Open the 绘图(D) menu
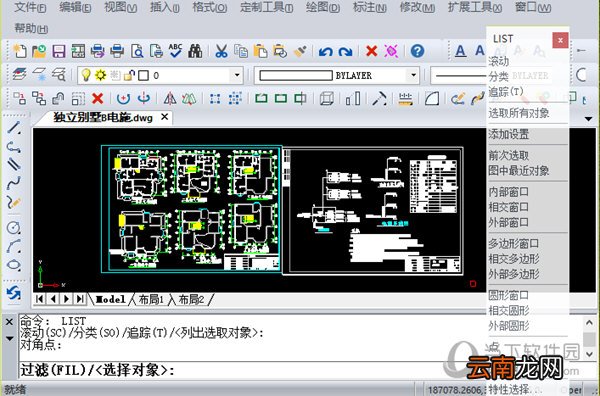 323,7
